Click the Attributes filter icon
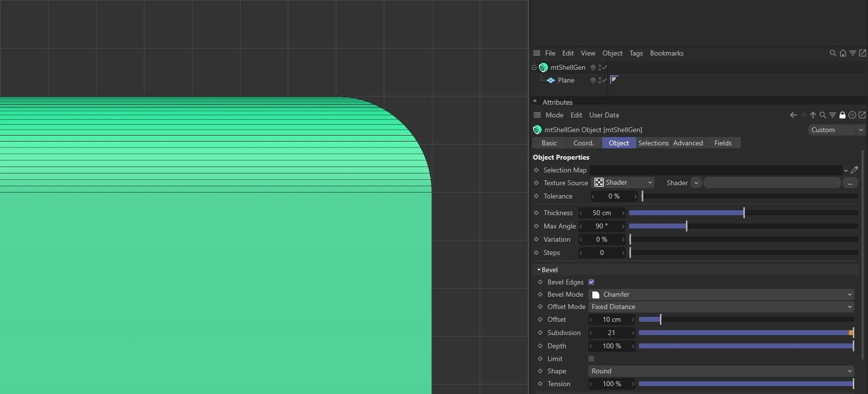This screenshot has width=868, height=394. (833, 115)
